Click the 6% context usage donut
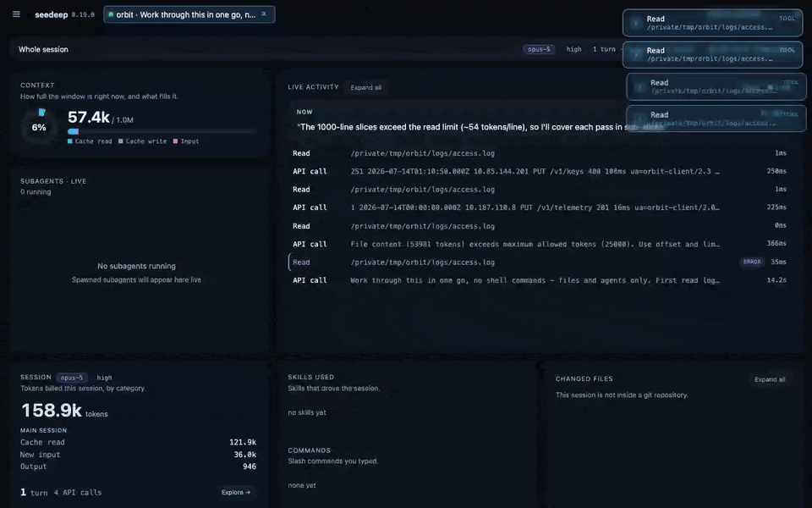 coord(39,127)
